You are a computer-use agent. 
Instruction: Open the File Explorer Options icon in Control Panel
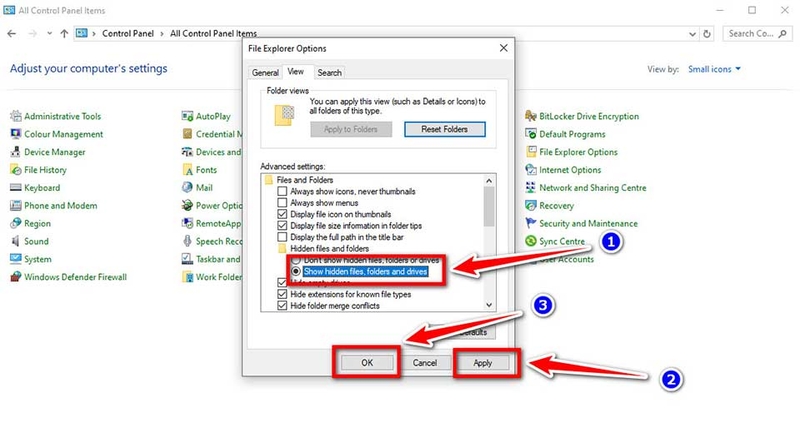coord(531,152)
